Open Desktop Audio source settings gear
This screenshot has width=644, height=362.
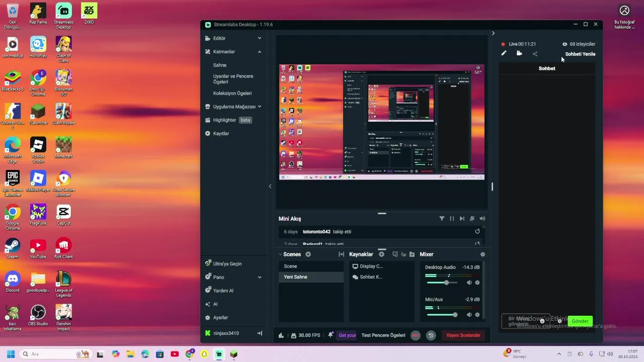477,283
